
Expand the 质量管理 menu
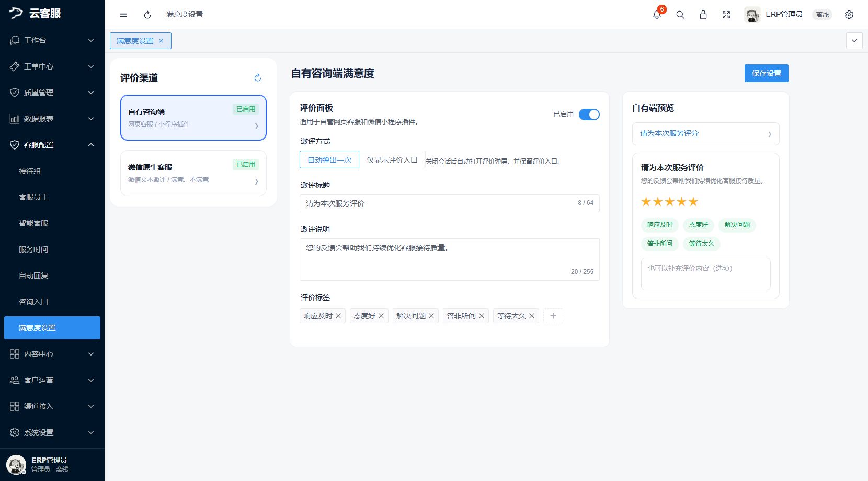(x=52, y=93)
